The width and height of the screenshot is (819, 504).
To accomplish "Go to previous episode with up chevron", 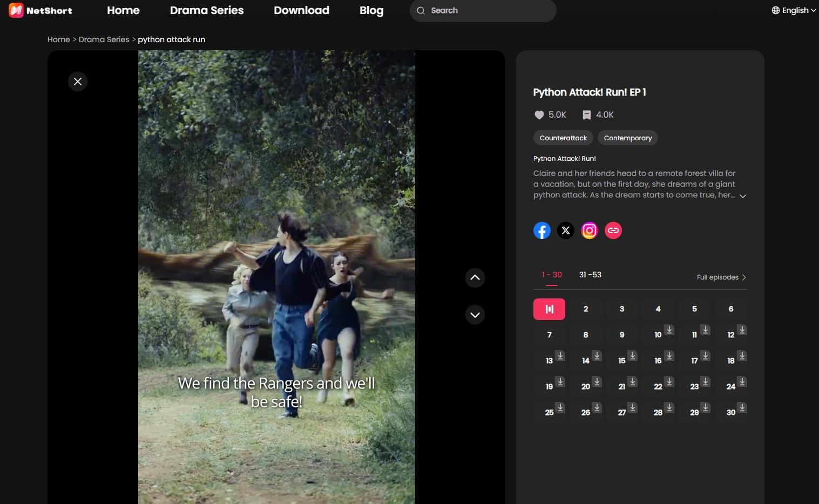I will pyautogui.click(x=475, y=278).
